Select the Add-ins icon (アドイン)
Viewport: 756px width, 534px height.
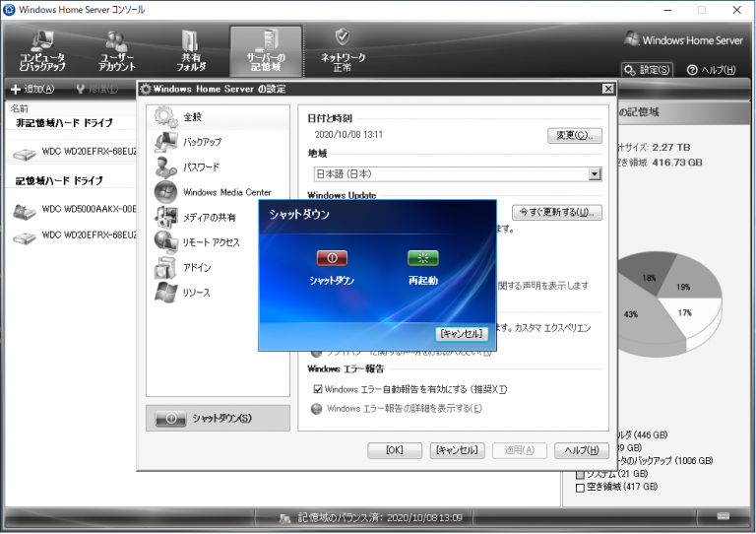pos(166,268)
